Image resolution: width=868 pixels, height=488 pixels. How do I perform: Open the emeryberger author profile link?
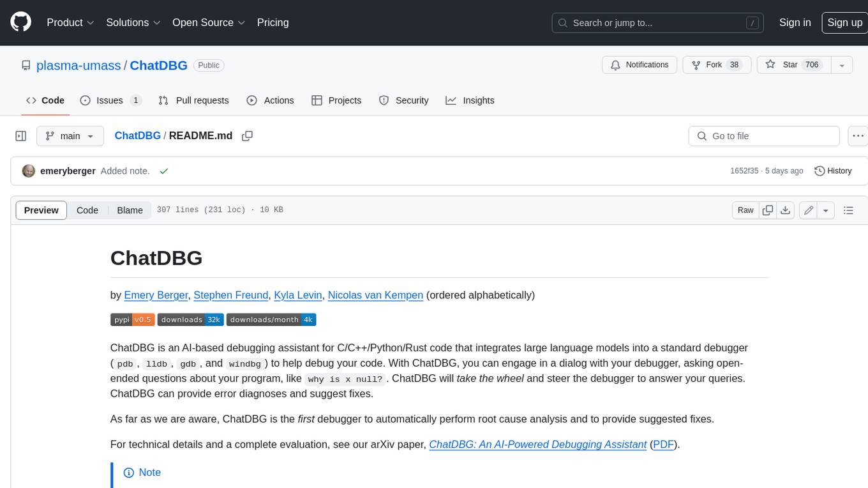[x=68, y=171]
